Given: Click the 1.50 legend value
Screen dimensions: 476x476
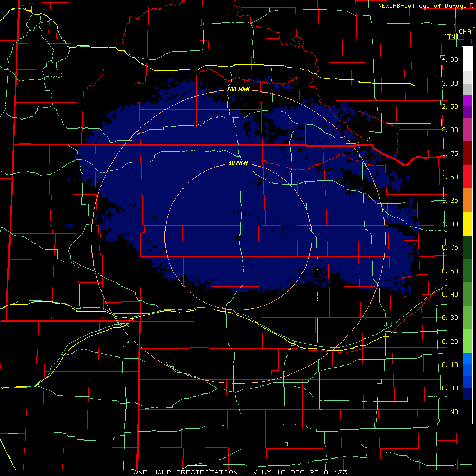Looking at the screenshot, I should coord(450,177).
